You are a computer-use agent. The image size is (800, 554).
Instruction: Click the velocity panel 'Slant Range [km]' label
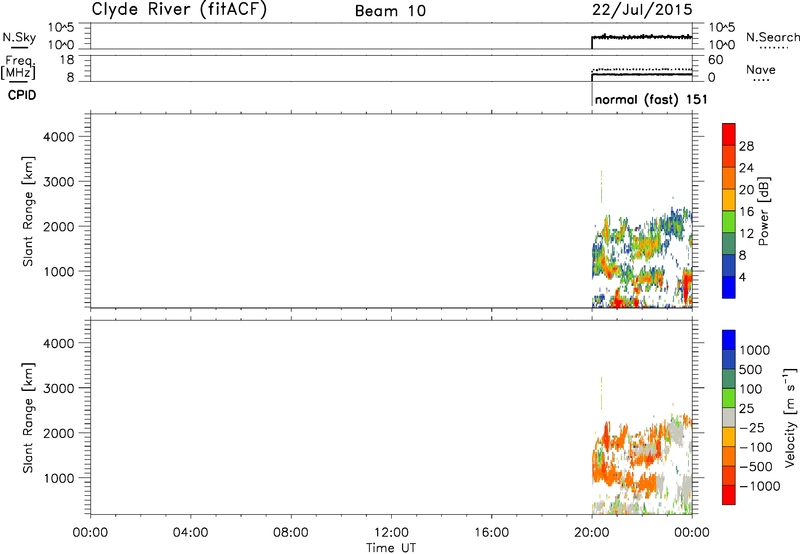(x=28, y=418)
